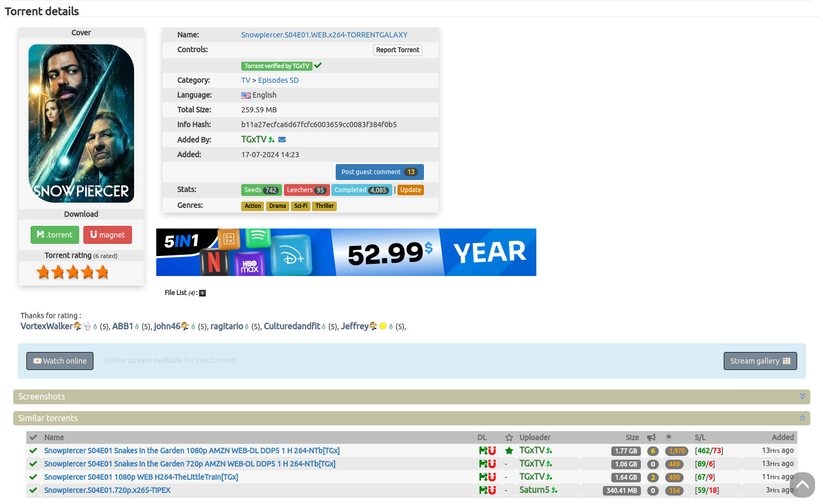Click verified checkmark on TheLittleTrain row

33,477
